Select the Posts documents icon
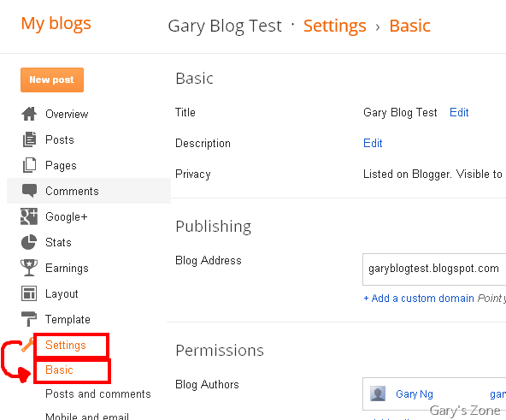 (29, 139)
